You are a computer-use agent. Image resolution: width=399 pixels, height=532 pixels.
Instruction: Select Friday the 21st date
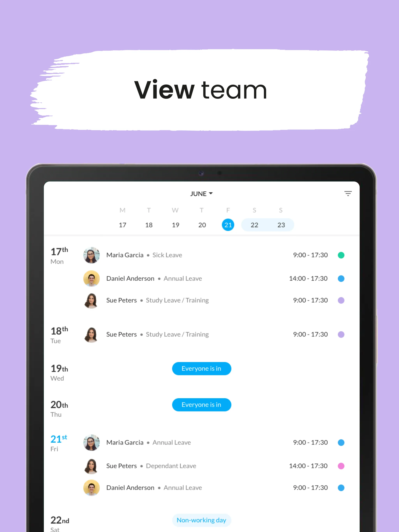coord(228,225)
